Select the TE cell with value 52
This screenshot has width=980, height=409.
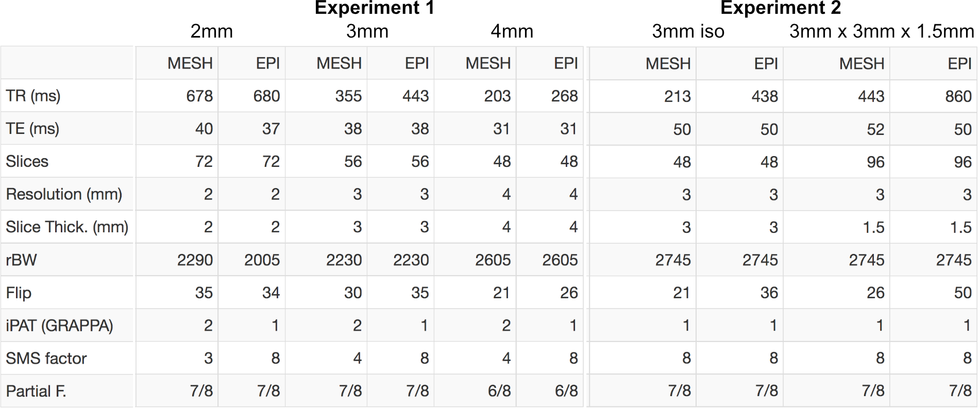(x=875, y=129)
